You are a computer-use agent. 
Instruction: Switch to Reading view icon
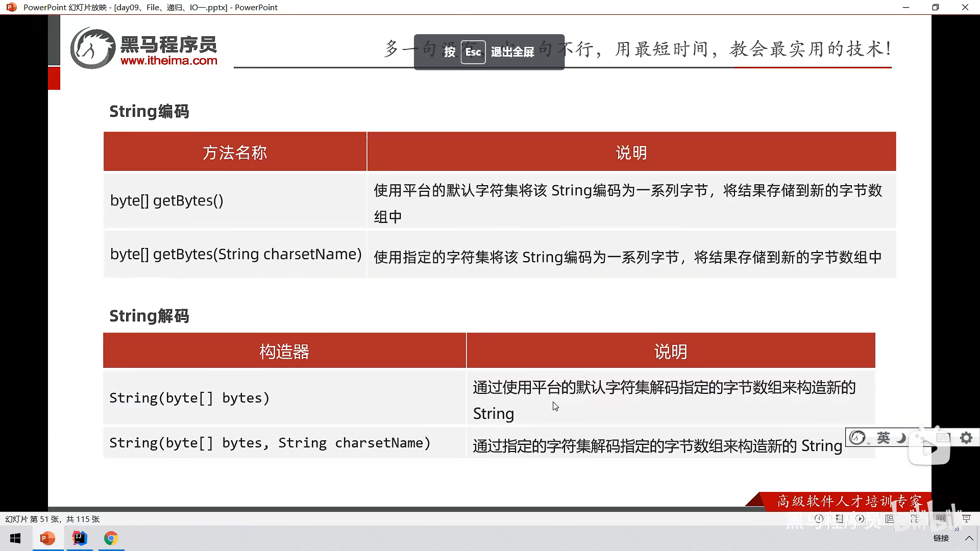941,519
